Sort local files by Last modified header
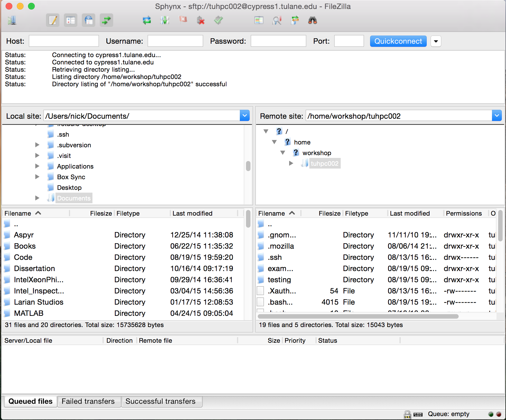 click(x=204, y=213)
